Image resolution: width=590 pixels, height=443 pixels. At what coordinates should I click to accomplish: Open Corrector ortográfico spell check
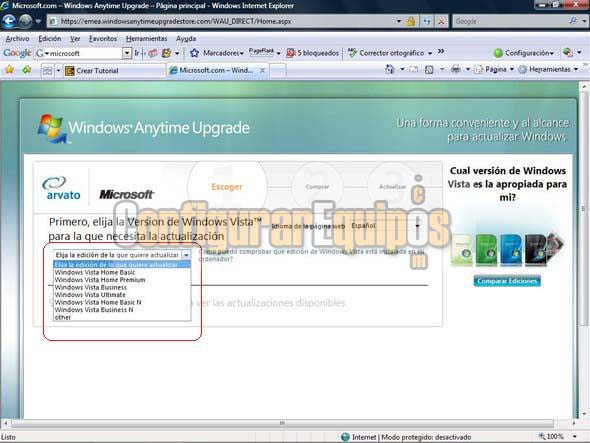(x=389, y=53)
